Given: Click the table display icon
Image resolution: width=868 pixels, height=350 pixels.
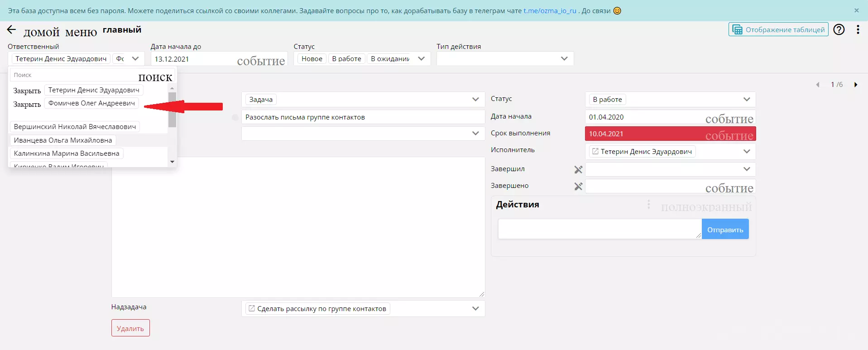Looking at the screenshot, I should click(x=738, y=30).
